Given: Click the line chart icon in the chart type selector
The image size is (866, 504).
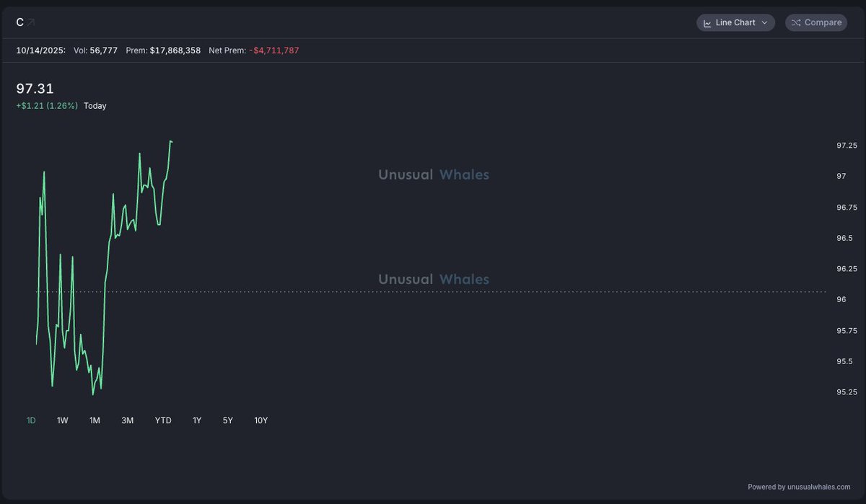Looking at the screenshot, I should pos(707,23).
